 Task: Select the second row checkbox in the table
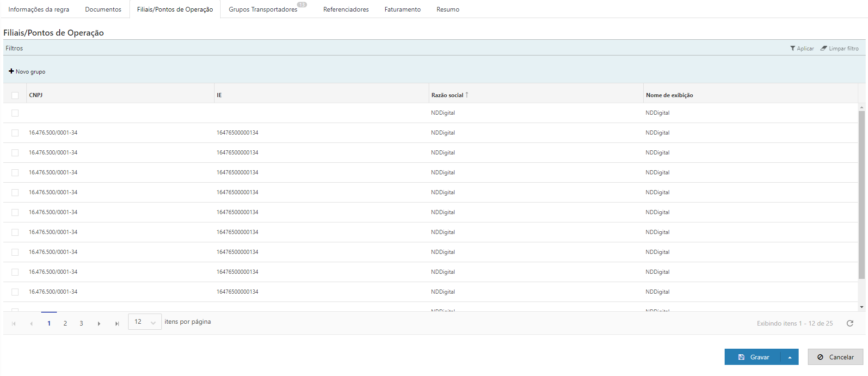coord(15,133)
